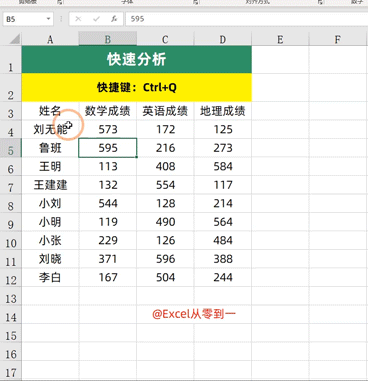This screenshot has width=368, height=381.
Task: Select the cell with value 408
Action: 165,166
